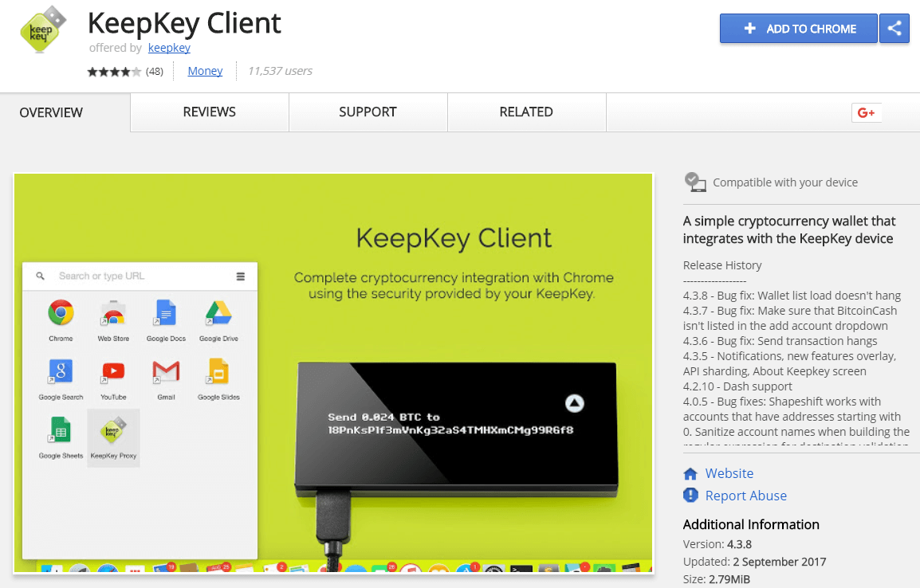The width and height of the screenshot is (920, 588).
Task: Open the Overview tab
Action: click(51, 112)
